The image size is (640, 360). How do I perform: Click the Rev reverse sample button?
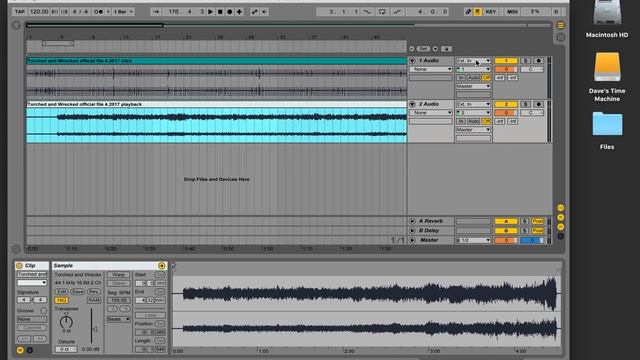[x=93, y=292]
